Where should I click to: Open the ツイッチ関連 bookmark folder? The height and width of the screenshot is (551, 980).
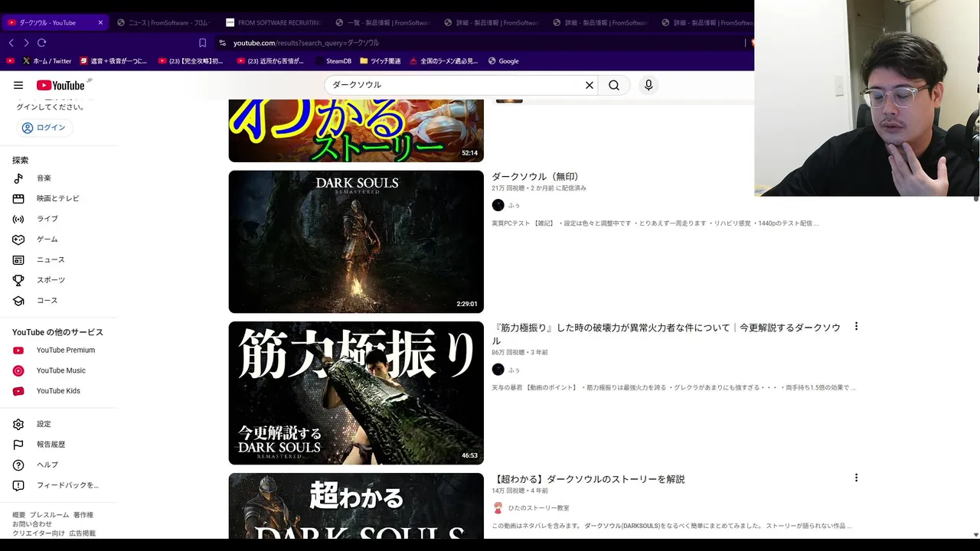point(380,61)
